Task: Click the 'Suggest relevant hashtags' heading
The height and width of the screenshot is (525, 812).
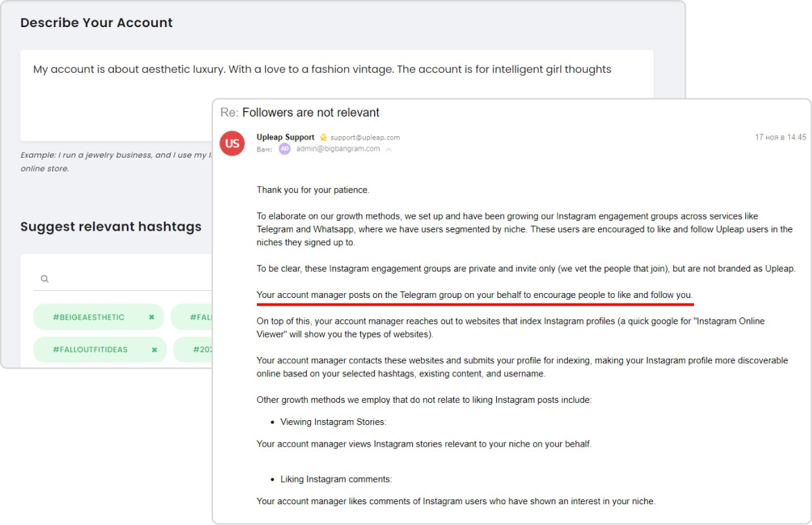Action: tap(111, 227)
